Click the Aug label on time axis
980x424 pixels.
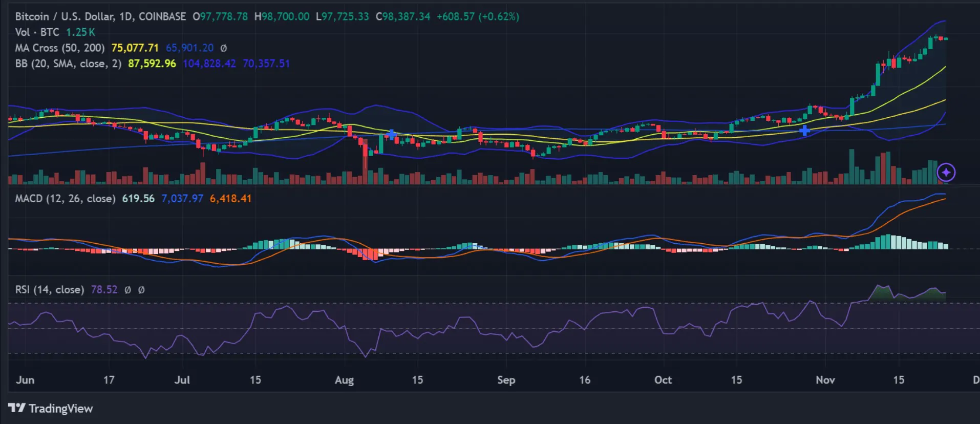coord(344,380)
